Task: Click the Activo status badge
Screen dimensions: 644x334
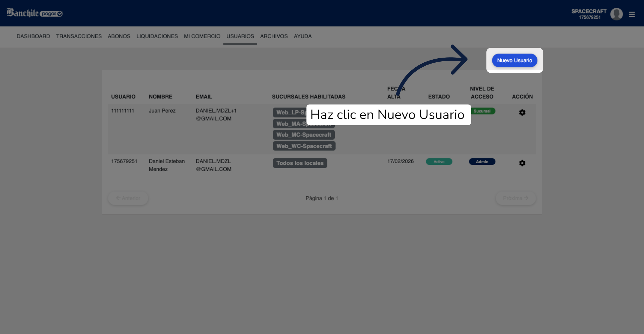Action: 439,162
